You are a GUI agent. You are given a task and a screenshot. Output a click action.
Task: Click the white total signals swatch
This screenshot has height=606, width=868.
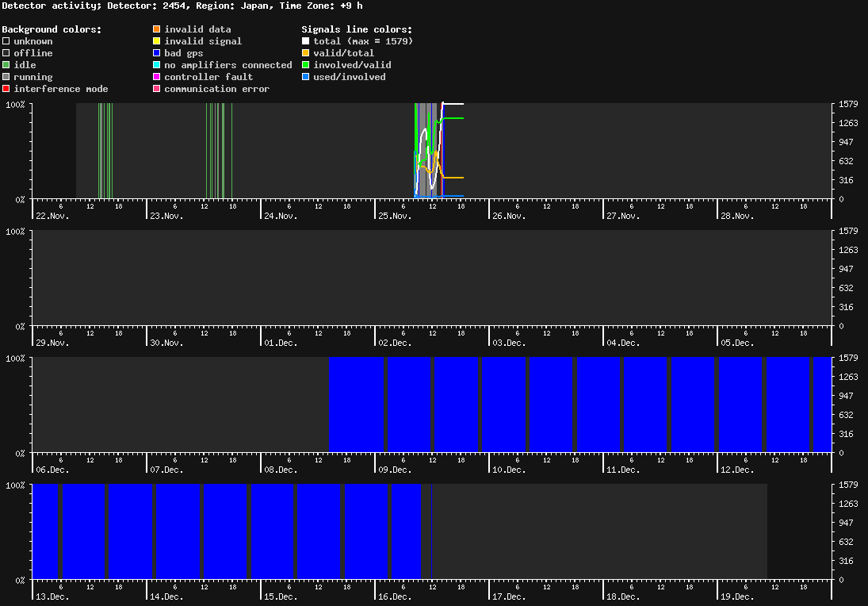(x=306, y=41)
